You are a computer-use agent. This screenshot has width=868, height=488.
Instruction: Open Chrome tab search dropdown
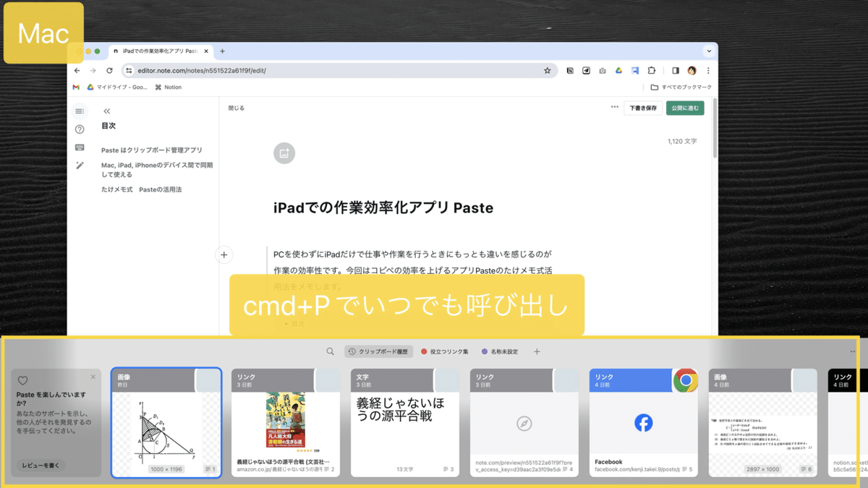[x=709, y=51]
